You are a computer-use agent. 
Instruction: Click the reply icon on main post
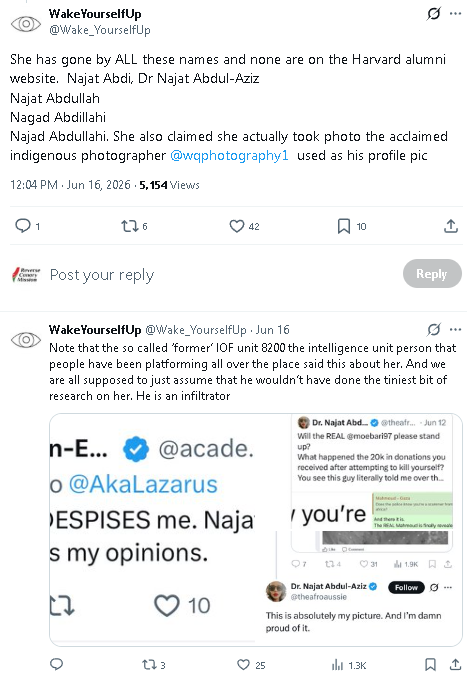pyautogui.click(x=23, y=226)
